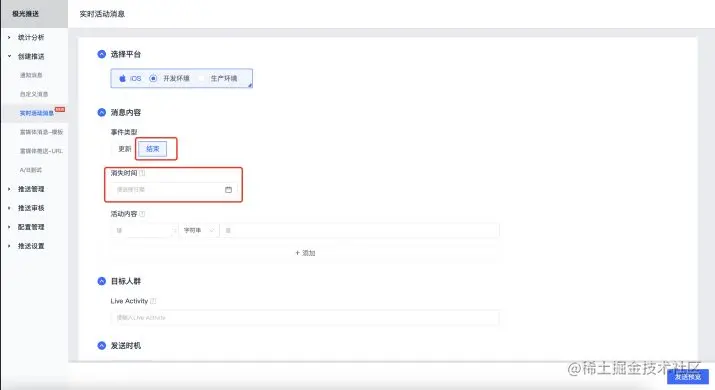Click the help icon next to 活动内容
715x390 pixels.
click(142, 213)
